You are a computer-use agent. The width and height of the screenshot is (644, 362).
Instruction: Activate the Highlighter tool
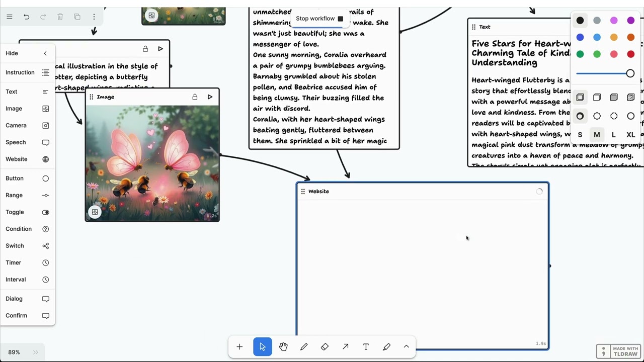click(x=386, y=347)
